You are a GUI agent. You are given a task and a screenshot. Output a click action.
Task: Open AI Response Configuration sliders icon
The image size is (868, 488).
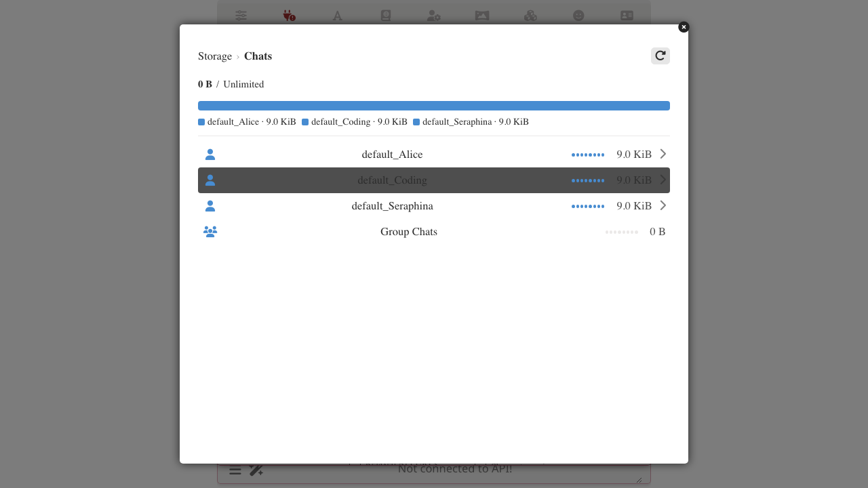click(x=241, y=16)
